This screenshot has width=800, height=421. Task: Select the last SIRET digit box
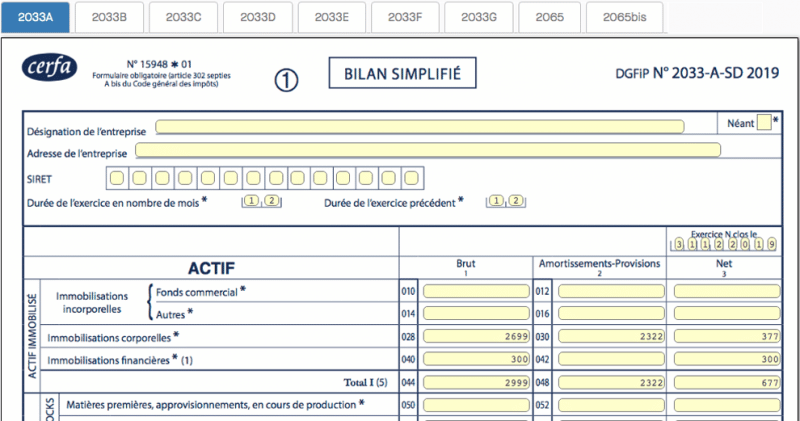tap(411, 178)
